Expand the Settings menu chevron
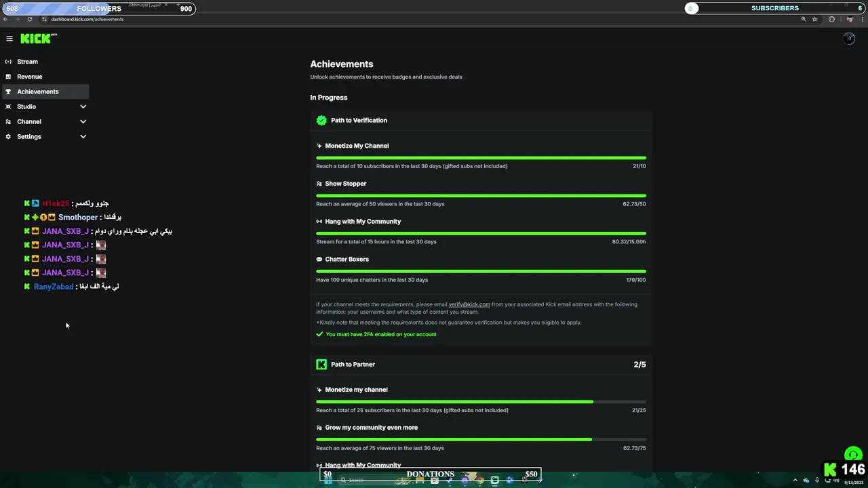The width and height of the screenshot is (868, 488). tap(83, 136)
